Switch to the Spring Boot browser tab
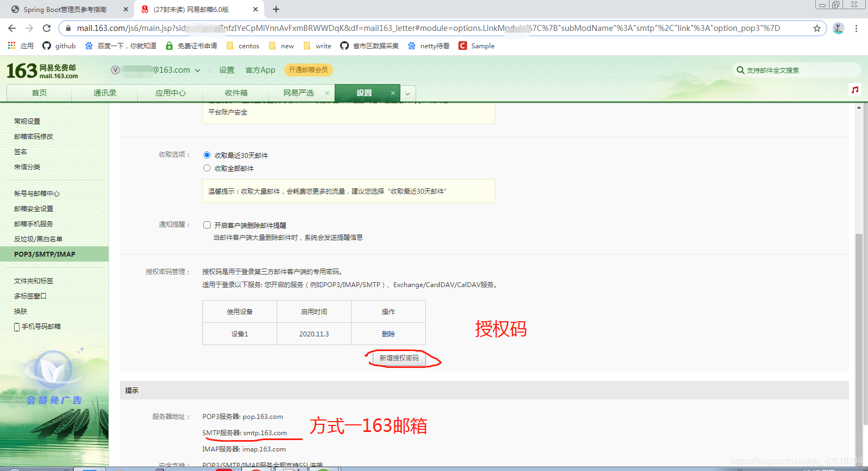 pyautogui.click(x=65, y=9)
